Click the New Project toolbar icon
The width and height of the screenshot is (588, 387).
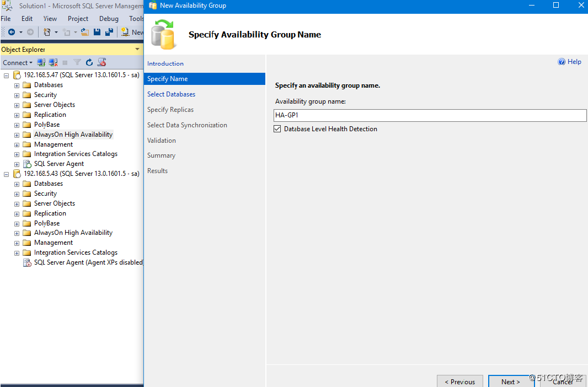point(47,32)
